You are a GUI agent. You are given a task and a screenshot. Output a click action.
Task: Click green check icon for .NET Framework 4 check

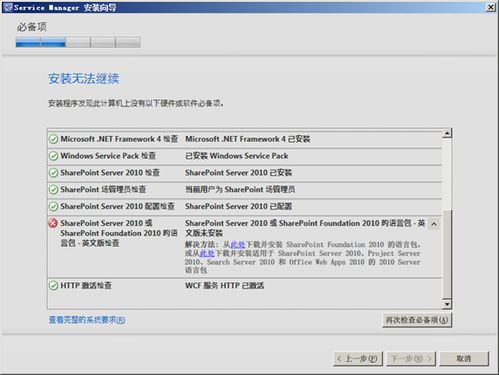[x=53, y=139]
